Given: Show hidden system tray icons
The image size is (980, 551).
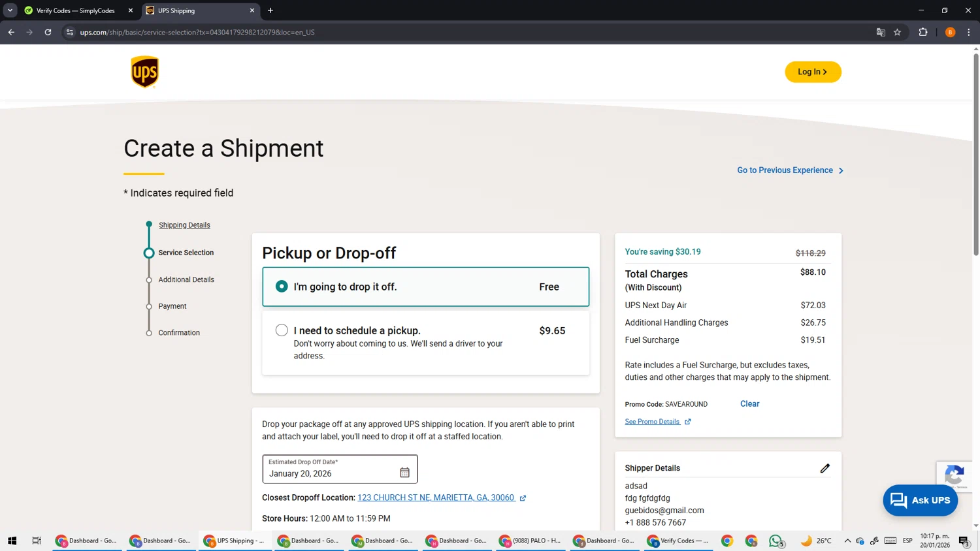Looking at the screenshot, I should tap(847, 541).
